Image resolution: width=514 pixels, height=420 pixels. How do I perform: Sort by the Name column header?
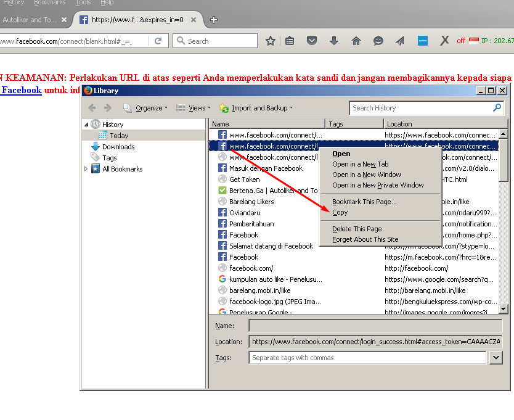267,124
